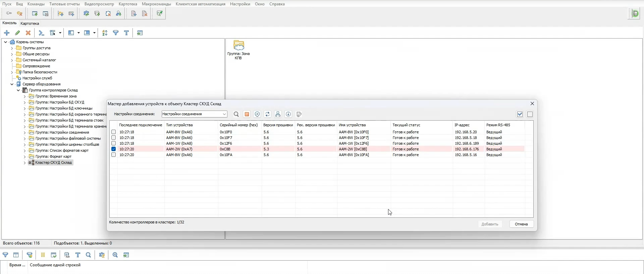Click the funnel filter icon in console toolbar
This screenshot has width=644, height=274.
coord(116,33)
